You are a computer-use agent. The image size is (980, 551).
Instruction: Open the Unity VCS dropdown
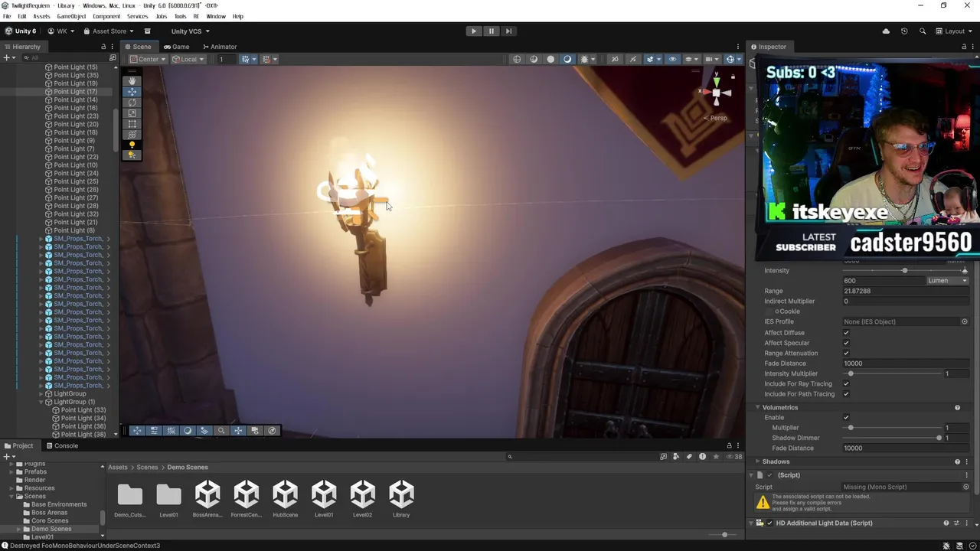click(x=190, y=31)
